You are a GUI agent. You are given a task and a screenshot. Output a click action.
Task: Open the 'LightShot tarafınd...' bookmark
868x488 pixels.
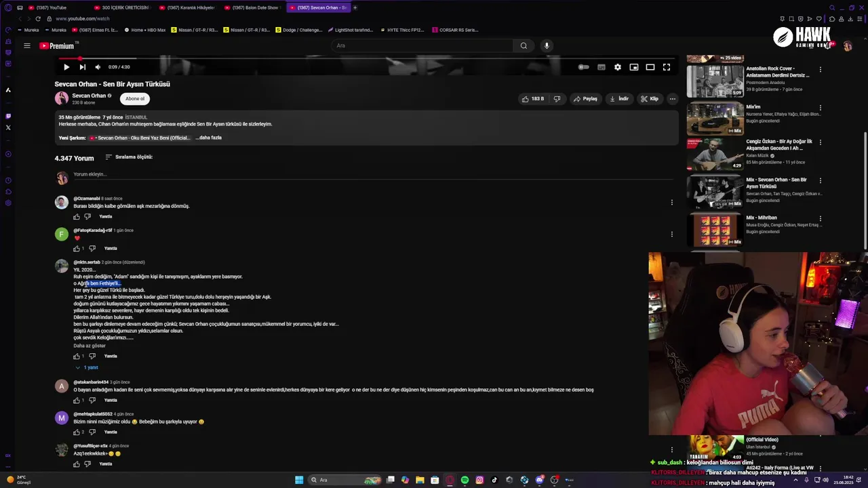[350, 30]
